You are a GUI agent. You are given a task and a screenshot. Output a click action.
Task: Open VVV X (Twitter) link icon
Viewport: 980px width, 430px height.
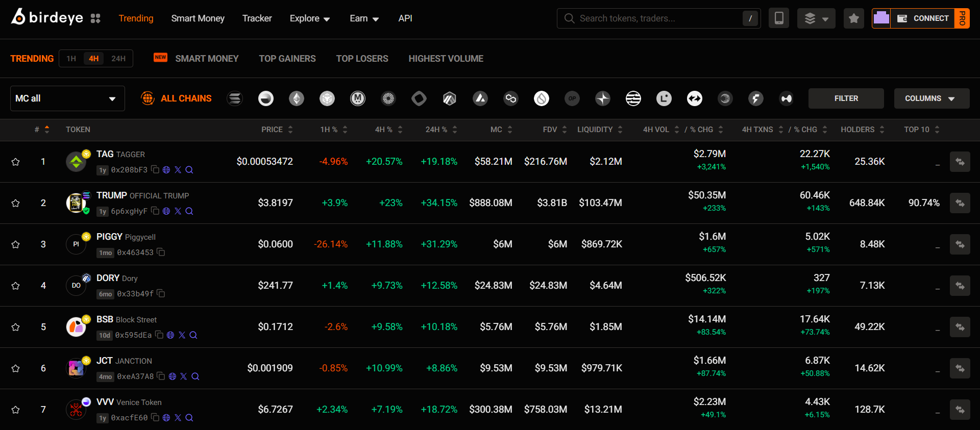click(178, 417)
